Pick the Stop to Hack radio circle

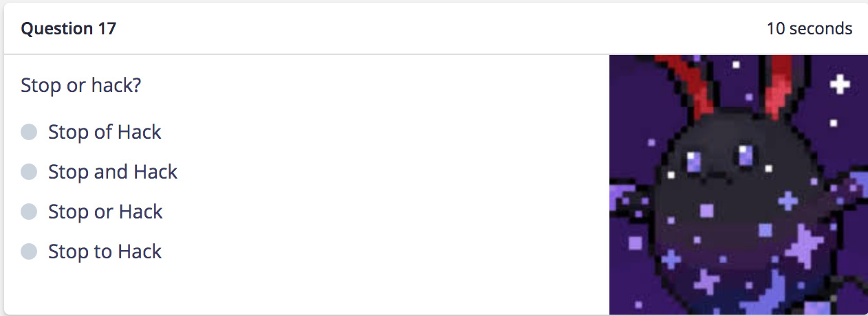click(29, 251)
